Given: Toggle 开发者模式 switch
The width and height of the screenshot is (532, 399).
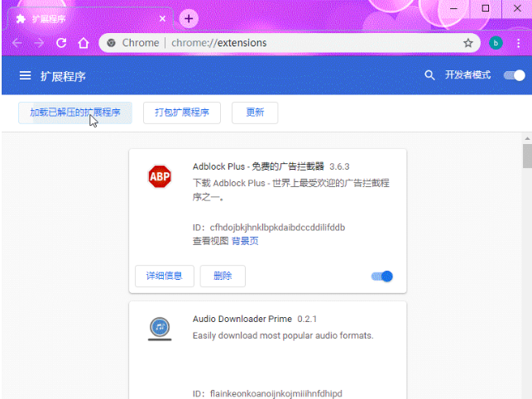Looking at the screenshot, I should [515, 75].
